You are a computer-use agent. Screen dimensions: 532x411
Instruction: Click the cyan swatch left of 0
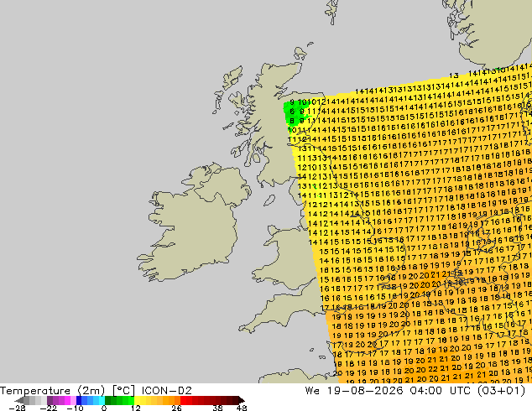click(x=102, y=400)
